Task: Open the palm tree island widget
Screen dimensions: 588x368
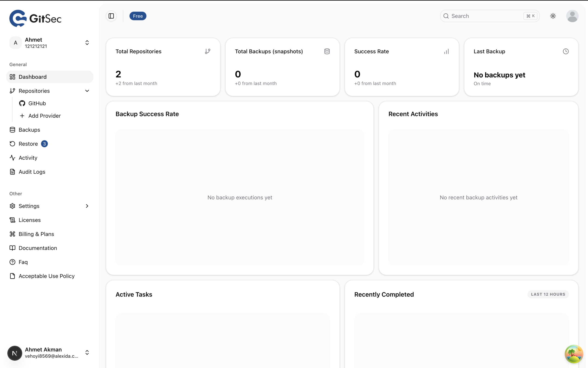Action: [574, 354]
